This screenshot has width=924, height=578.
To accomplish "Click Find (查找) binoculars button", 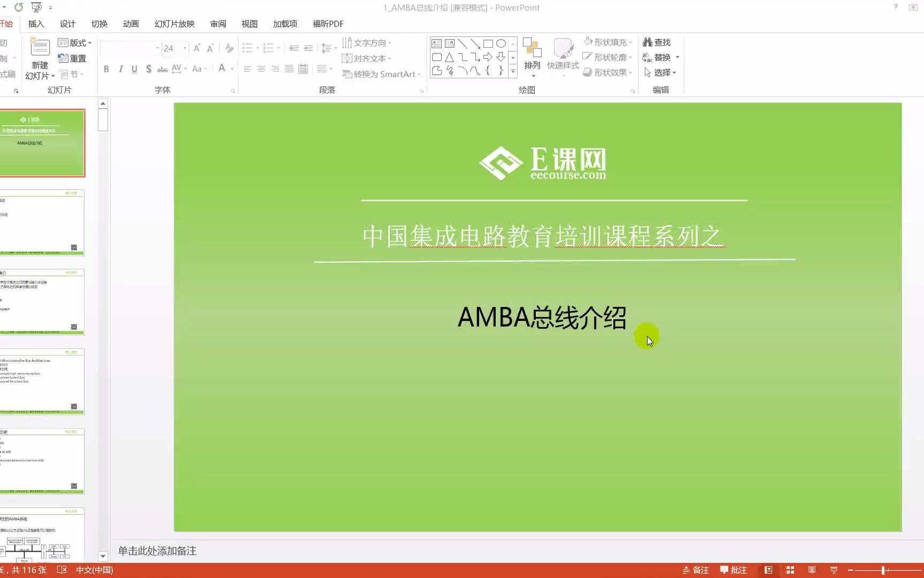I will 657,42.
